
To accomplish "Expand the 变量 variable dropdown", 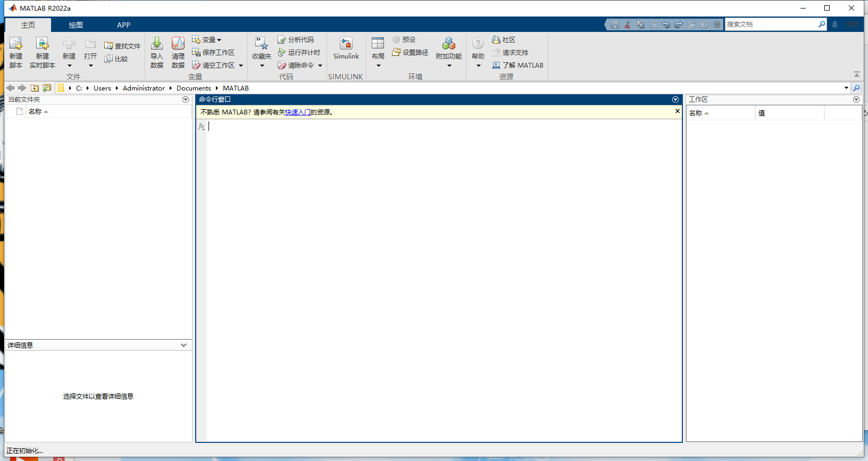I will point(219,40).
